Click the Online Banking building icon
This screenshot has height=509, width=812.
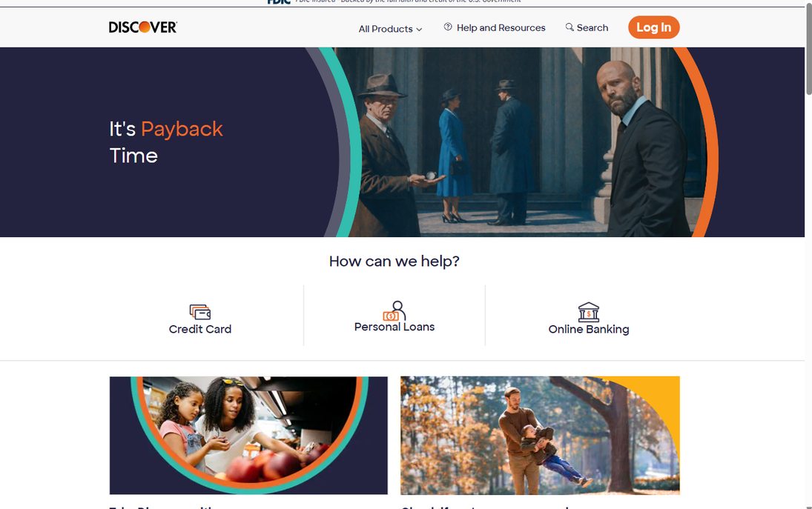589,312
